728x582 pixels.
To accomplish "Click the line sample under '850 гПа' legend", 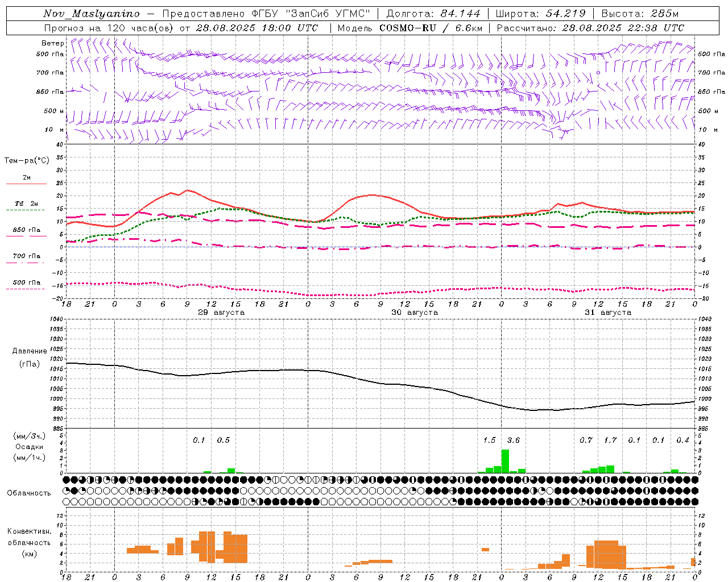I will [x=26, y=236].
